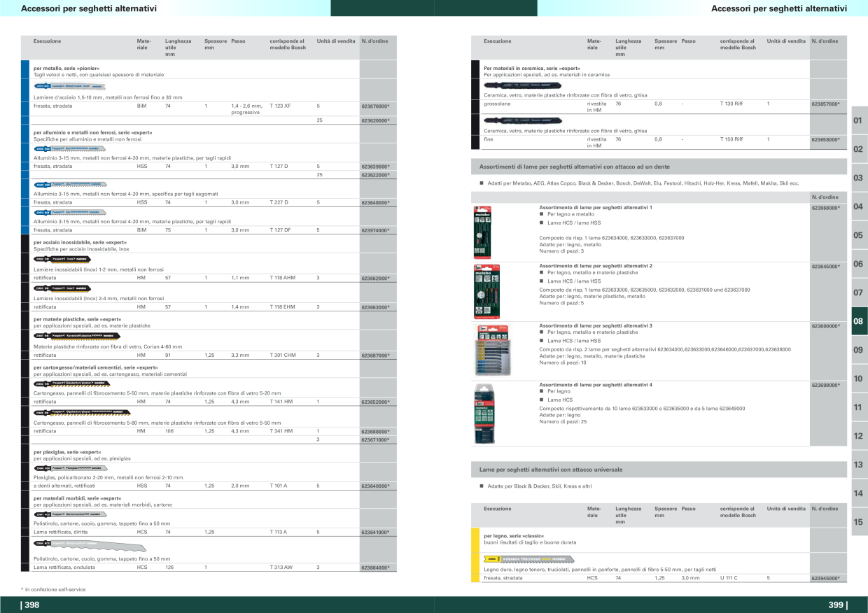Click assortment order number 623968000*
Viewport: 868px width, 613px height.
(x=826, y=208)
